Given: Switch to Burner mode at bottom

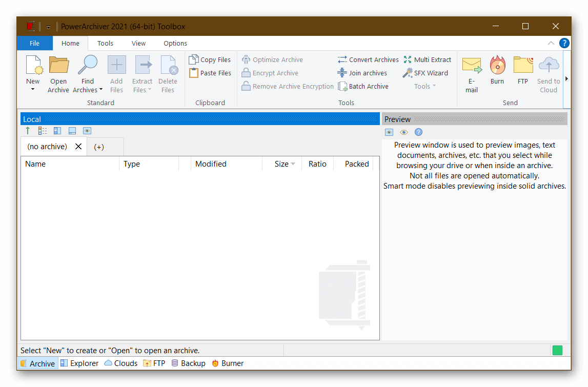Looking at the screenshot, I should 228,363.
